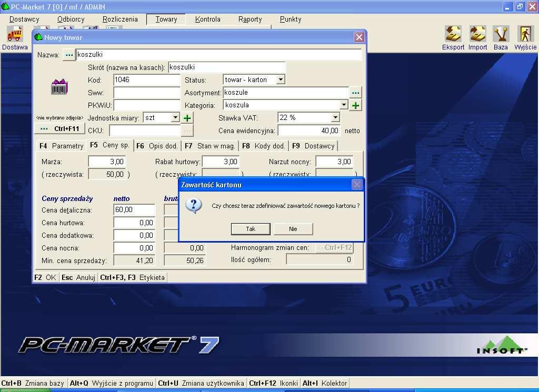Switch to the F7 Stan w mag. tab
This screenshot has height=392, width=539.
point(209,146)
